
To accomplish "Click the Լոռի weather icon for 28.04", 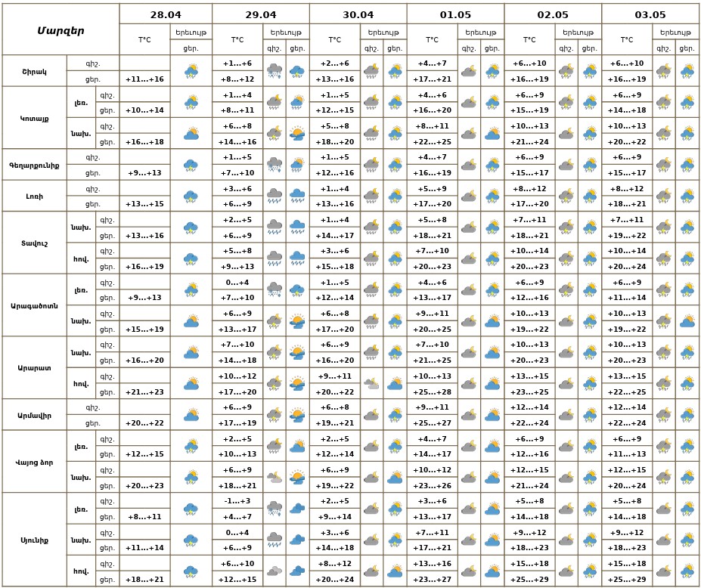I will click(191, 196).
